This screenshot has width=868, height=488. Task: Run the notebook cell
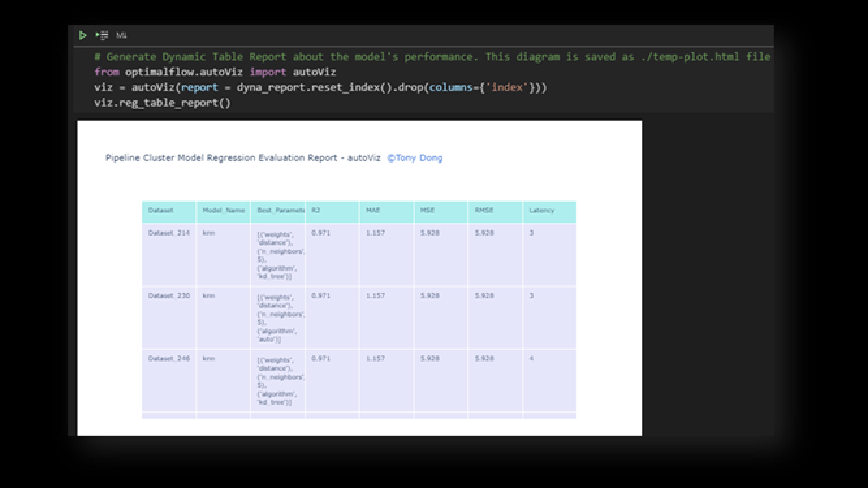(x=83, y=35)
